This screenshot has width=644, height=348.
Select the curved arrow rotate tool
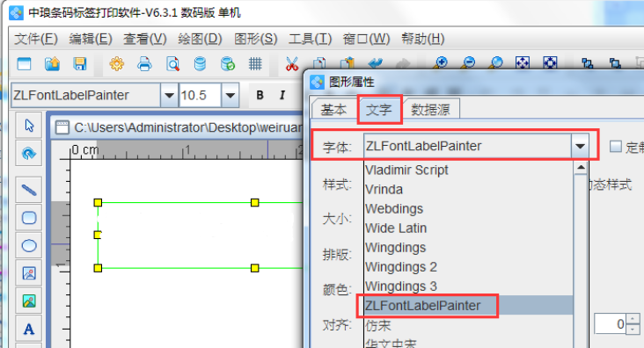click(x=29, y=154)
